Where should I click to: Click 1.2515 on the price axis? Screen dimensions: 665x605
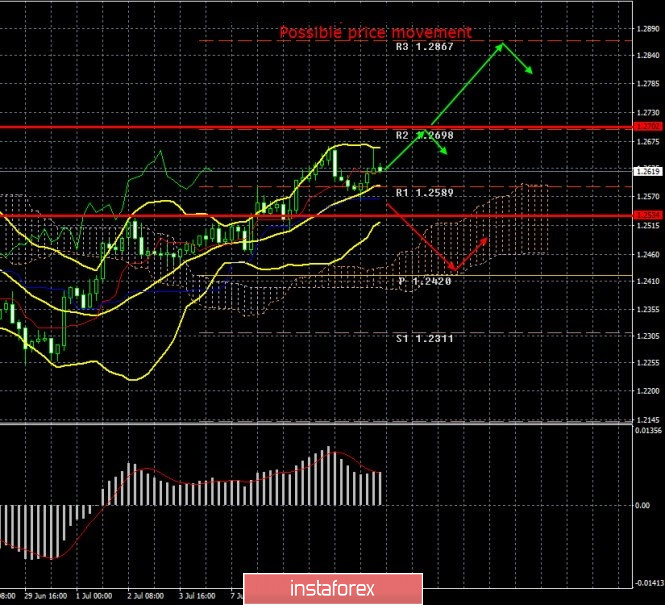click(x=648, y=226)
